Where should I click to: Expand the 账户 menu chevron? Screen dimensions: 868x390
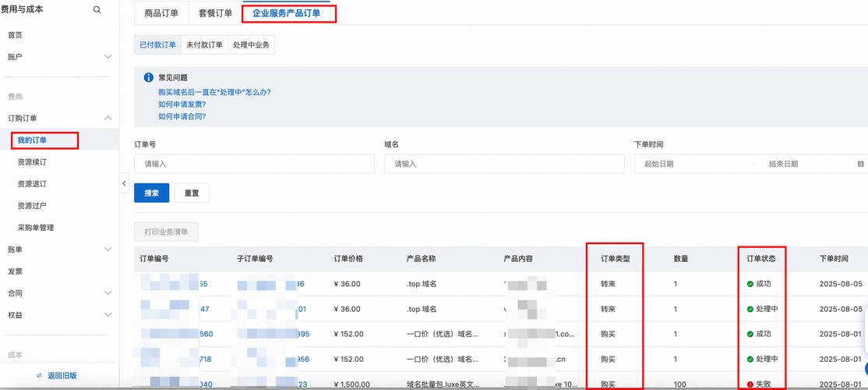(x=108, y=57)
